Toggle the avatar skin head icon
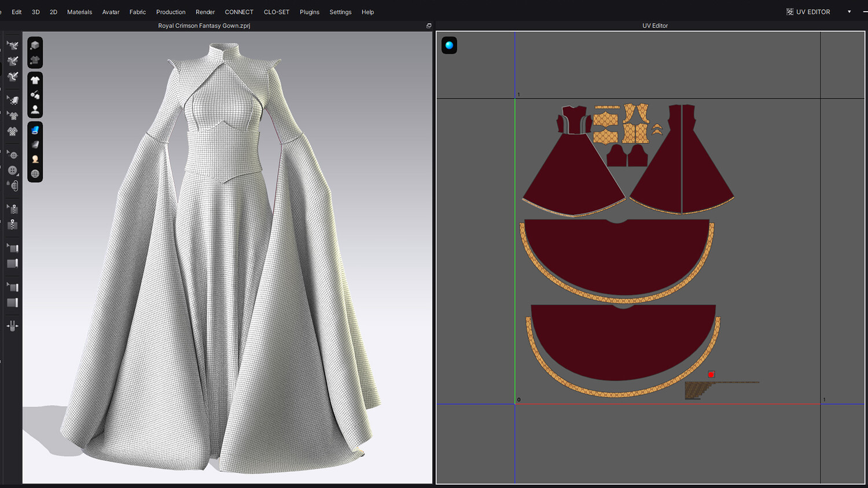Image resolution: width=868 pixels, height=488 pixels. click(35, 159)
